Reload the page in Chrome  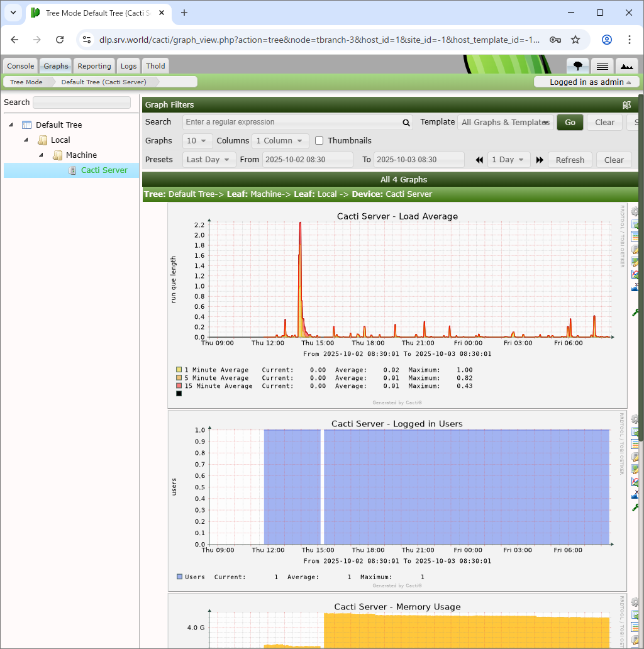pos(60,40)
